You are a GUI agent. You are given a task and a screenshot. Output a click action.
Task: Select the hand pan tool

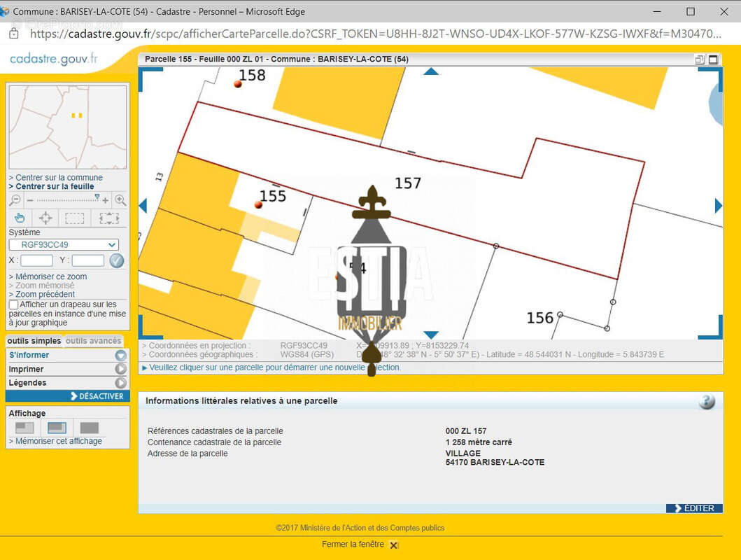(20, 218)
